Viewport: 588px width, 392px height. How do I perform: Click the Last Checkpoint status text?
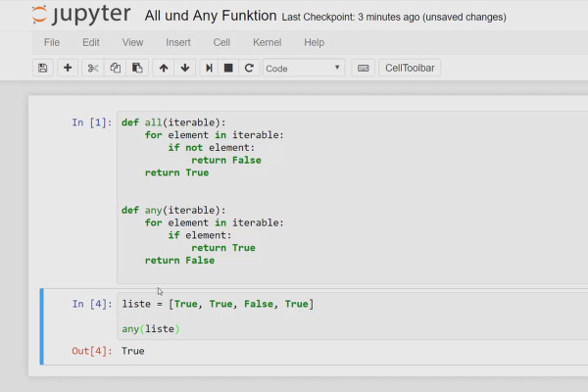pyautogui.click(x=394, y=17)
